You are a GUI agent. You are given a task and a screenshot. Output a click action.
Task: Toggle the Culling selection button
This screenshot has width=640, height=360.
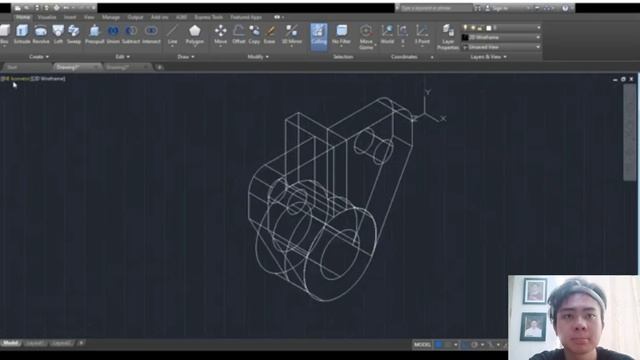[x=319, y=36]
